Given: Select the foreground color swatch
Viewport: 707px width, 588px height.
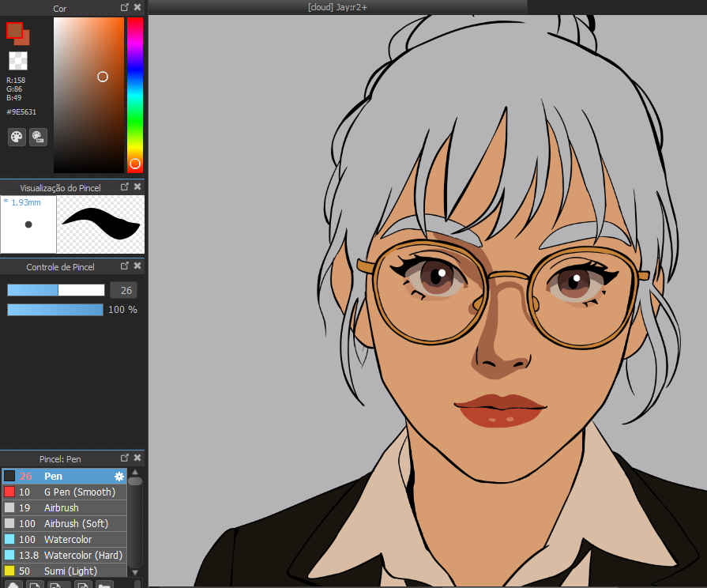Looking at the screenshot, I should point(14,30).
